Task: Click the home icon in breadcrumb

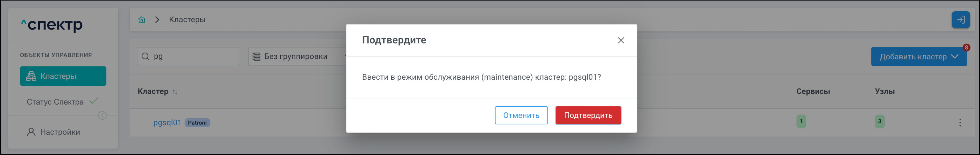Action: pos(142,20)
